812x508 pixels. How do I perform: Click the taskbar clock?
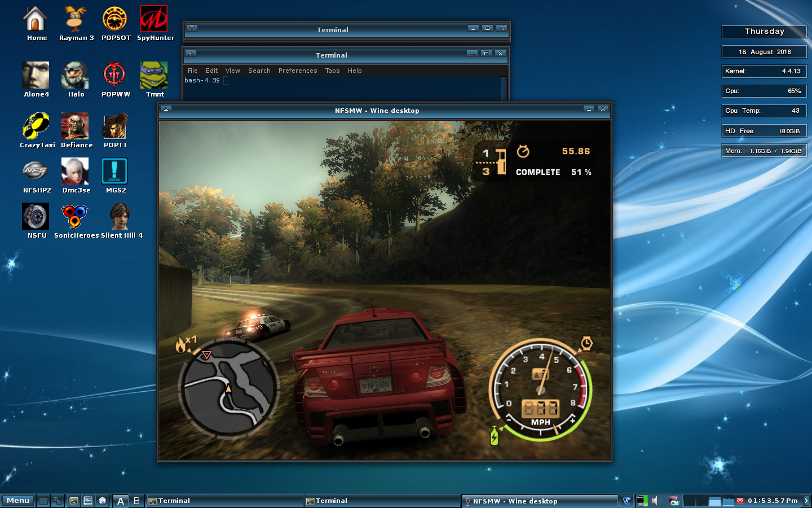tap(773, 501)
